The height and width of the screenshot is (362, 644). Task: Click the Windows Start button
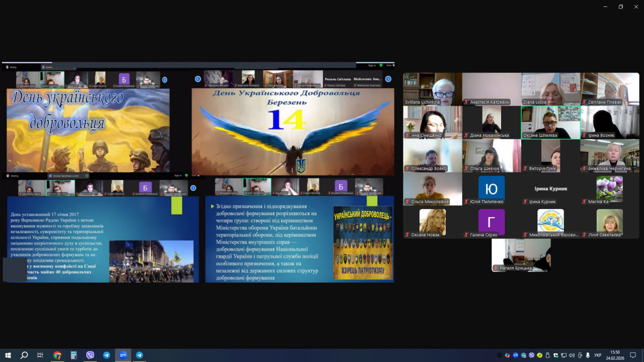(8, 355)
